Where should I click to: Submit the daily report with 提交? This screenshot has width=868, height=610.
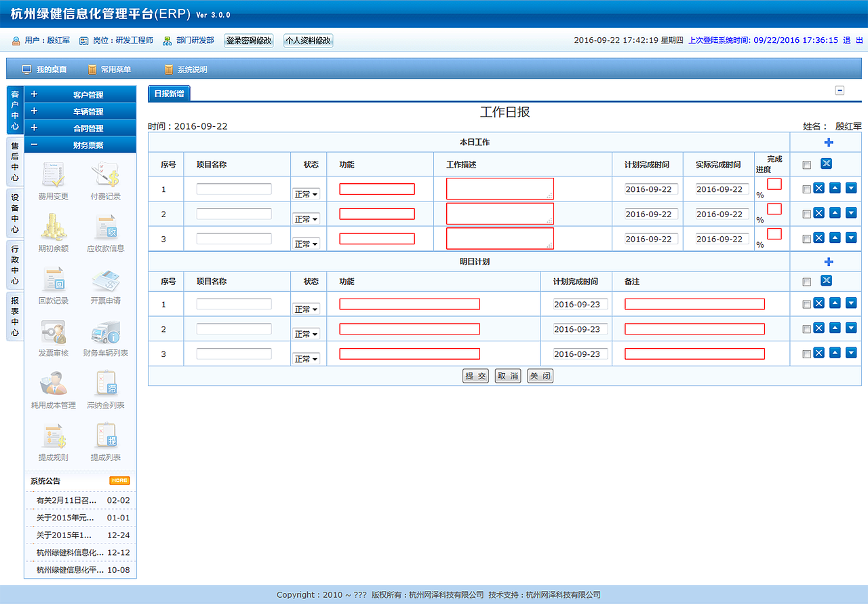[475, 376]
